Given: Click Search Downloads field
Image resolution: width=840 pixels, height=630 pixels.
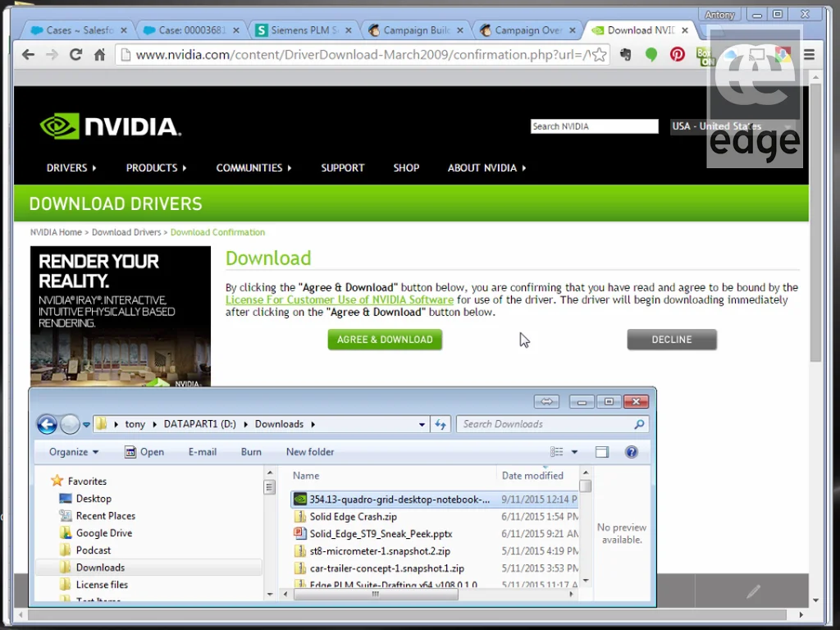Looking at the screenshot, I should 552,424.
